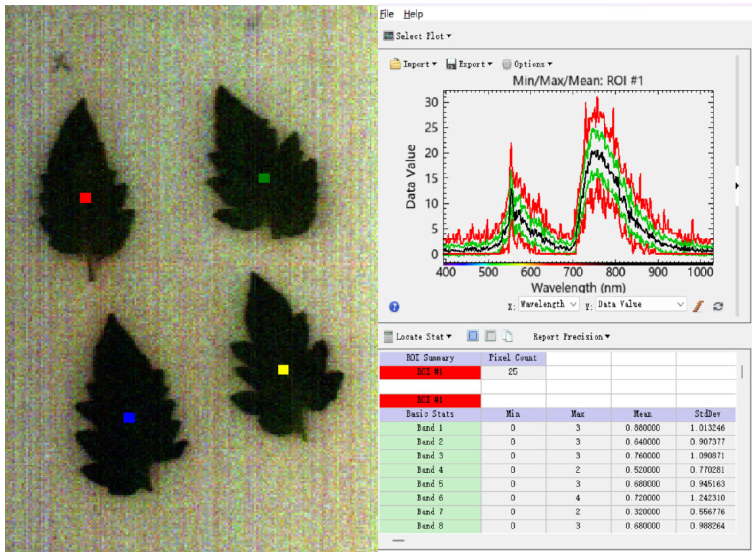Click the blue square select-all icon
This screenshot has height=555, width=756.
pyautogui.click(x=472, y=336)
